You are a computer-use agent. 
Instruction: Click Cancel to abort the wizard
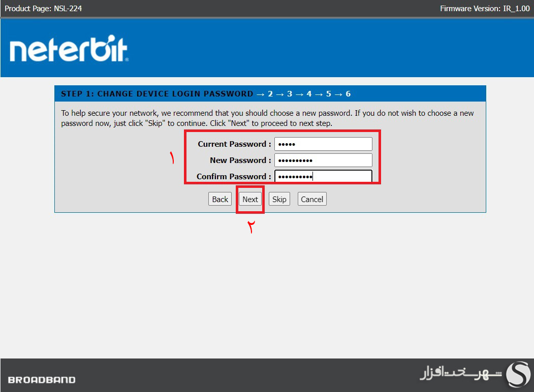pyautogui.click(x=311, y=199)
